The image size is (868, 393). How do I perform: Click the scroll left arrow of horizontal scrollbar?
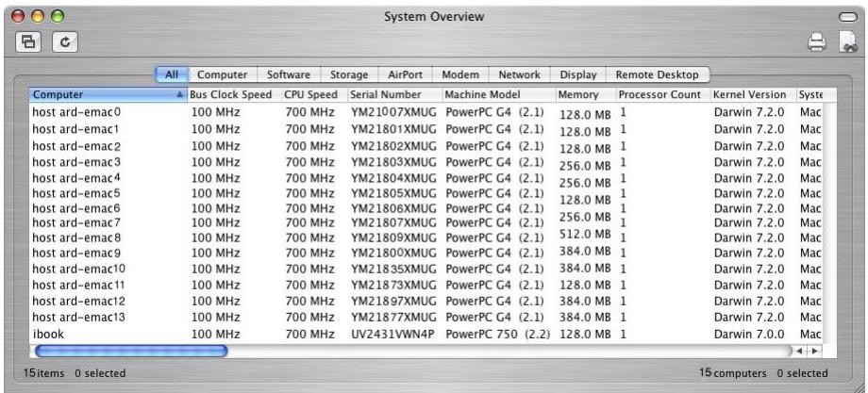pyautogui.click(x=800, y=351)
